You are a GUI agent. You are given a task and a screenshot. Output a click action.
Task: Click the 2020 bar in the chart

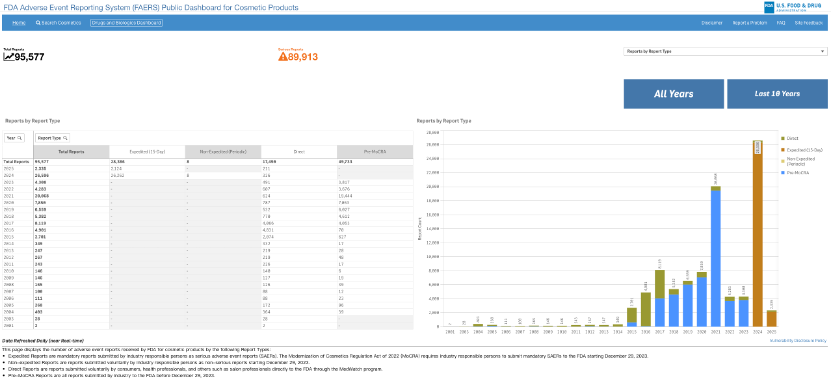[701, 299]
